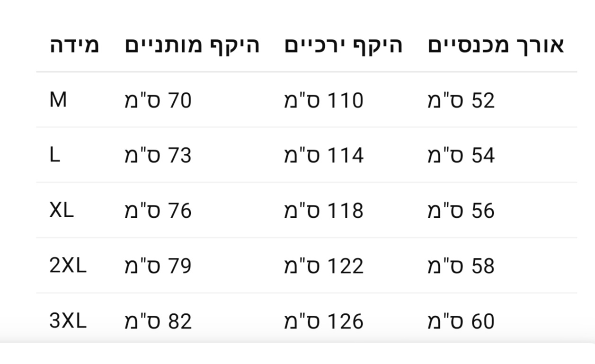The height and width of the screenshot is (364, 595).
Task: Select the 3XL size cell
Action: click(x=68, y=321)
